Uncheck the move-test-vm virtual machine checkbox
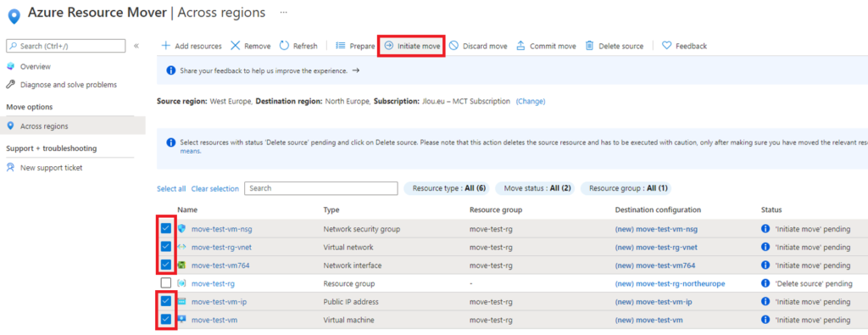The image size is (868, 335). pos(166,320)
